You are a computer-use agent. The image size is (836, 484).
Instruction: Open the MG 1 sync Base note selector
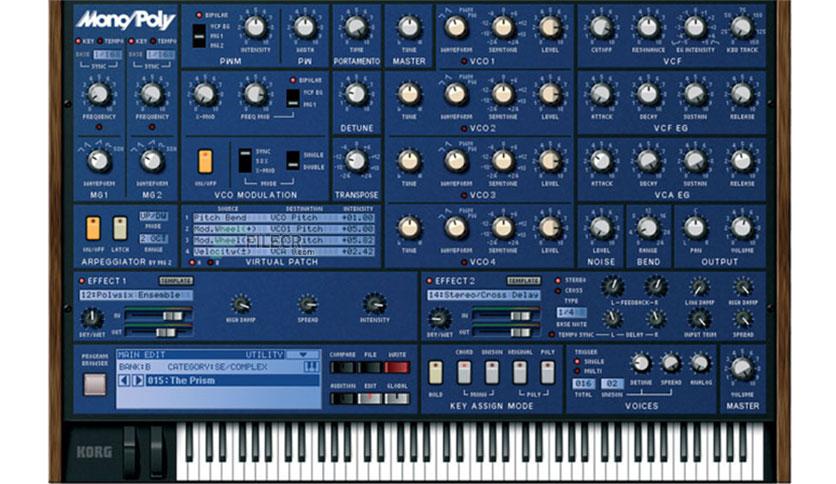coord(107,55)
